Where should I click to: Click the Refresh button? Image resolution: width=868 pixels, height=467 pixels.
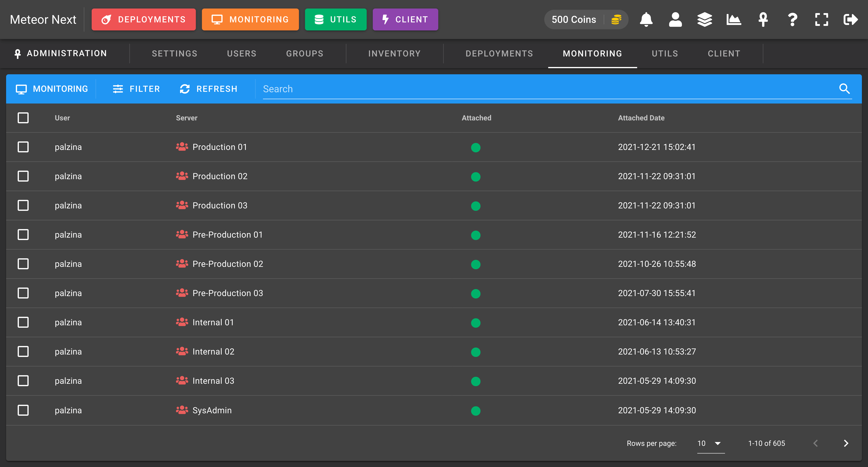209,89
